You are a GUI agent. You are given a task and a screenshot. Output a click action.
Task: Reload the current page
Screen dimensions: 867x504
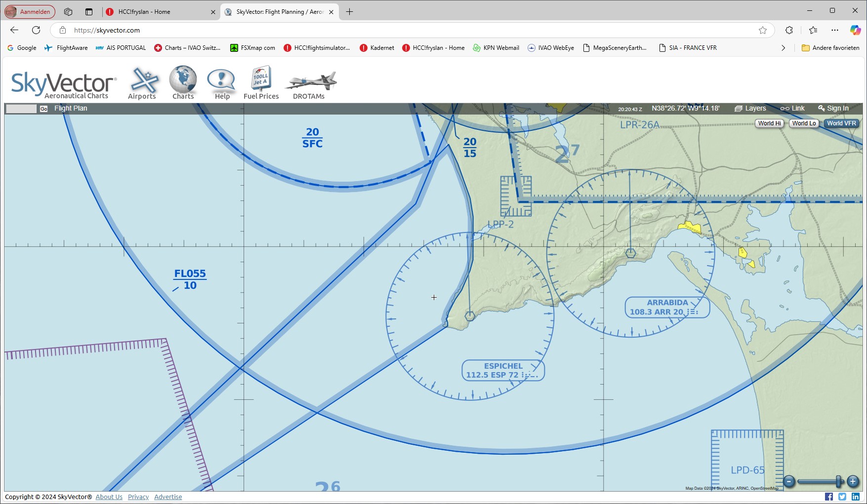pyautogui.click(x=36, y=30)
